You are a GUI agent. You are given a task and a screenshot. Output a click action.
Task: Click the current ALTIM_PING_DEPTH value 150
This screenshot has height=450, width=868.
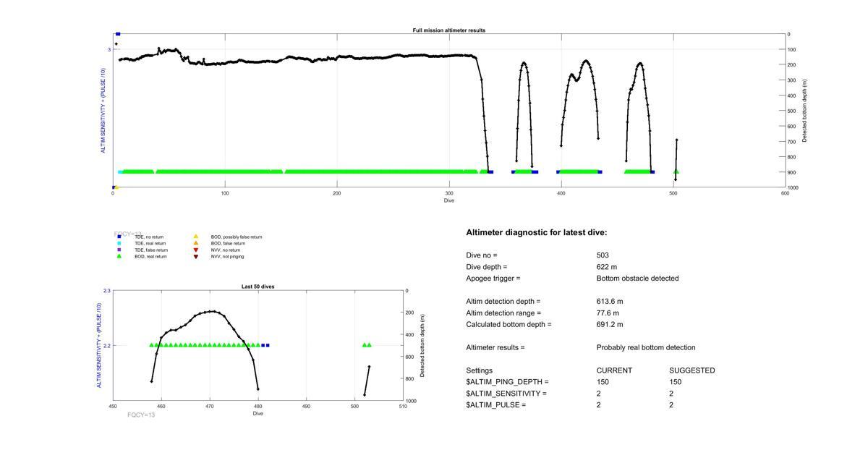coord(603,382)
